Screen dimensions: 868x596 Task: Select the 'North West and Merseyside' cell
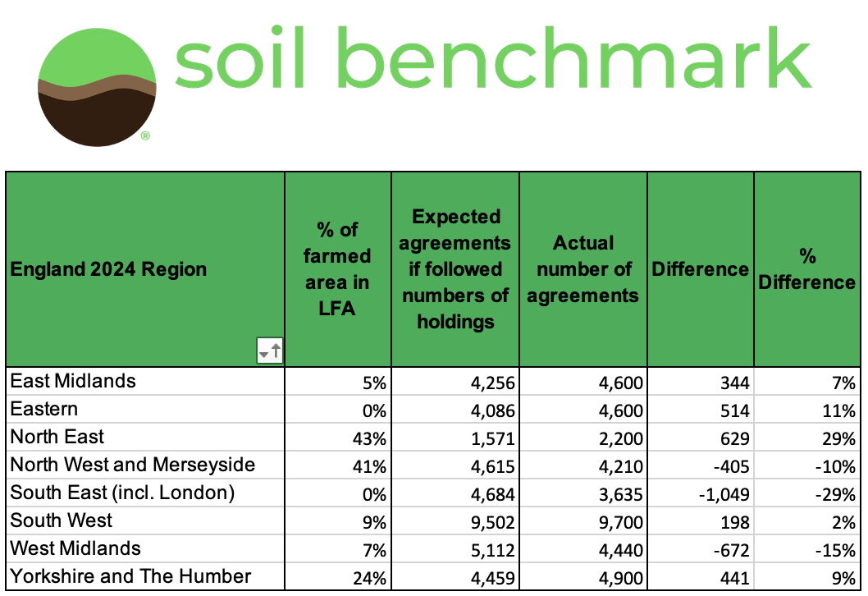click(x=145, y=465)
